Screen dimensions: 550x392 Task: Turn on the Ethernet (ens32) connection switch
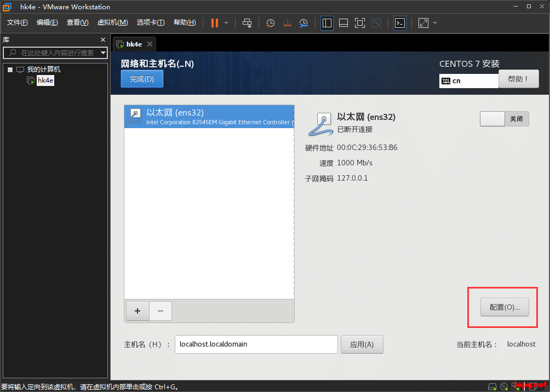(x=492, y=118)
